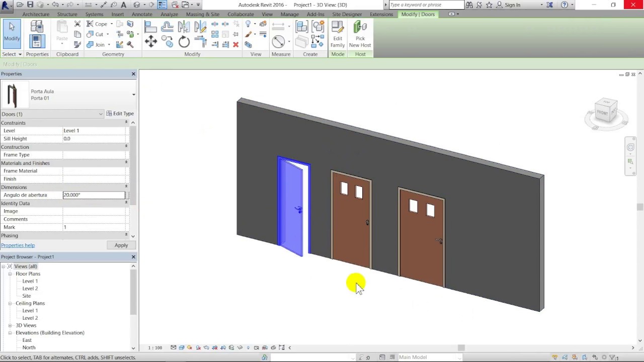644x362 pixels.
Task: Select the Offset tool
Action: [167, 27]
